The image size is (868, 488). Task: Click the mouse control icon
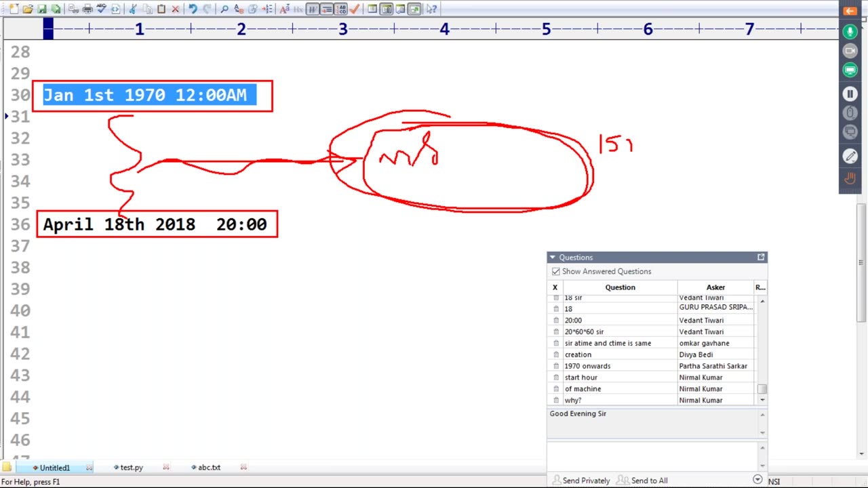[x=850, y=113]
